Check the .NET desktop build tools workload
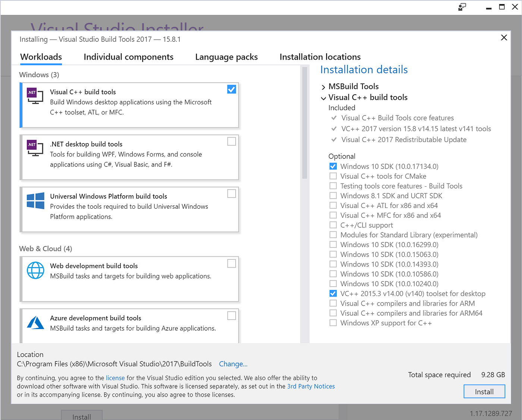 [232, 141]
